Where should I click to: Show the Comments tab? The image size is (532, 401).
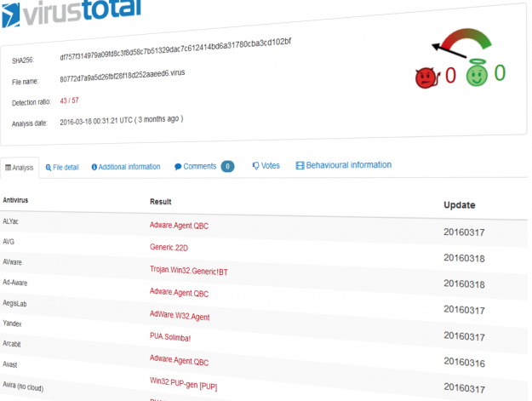tap(195, 166)
